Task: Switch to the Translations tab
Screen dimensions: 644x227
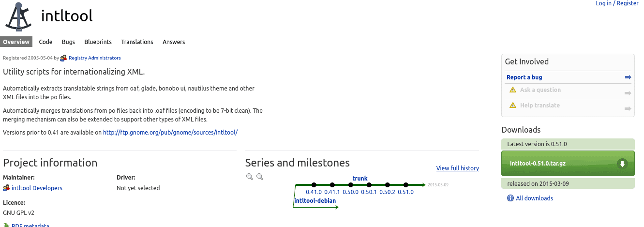Action: coord(137,42)
